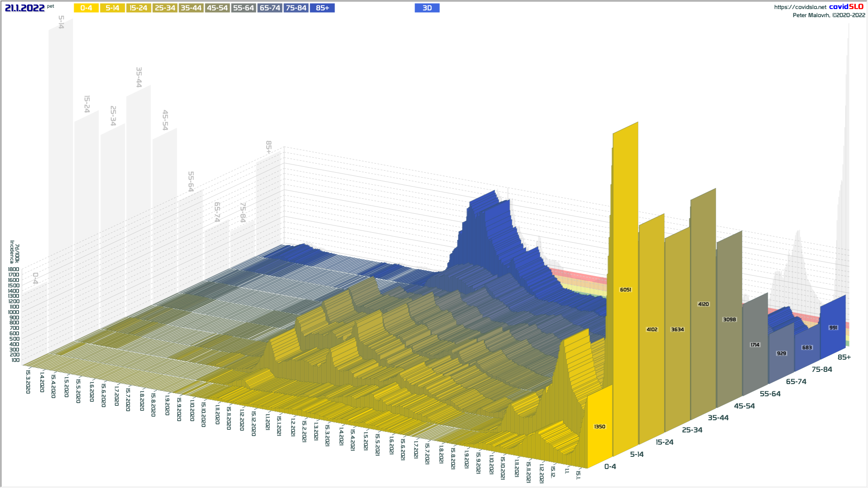Image resolution: width=868 pixels, height=488 pixels.
Task: Toggle the 25-34 age group button
Action: [x=165, y=8]
